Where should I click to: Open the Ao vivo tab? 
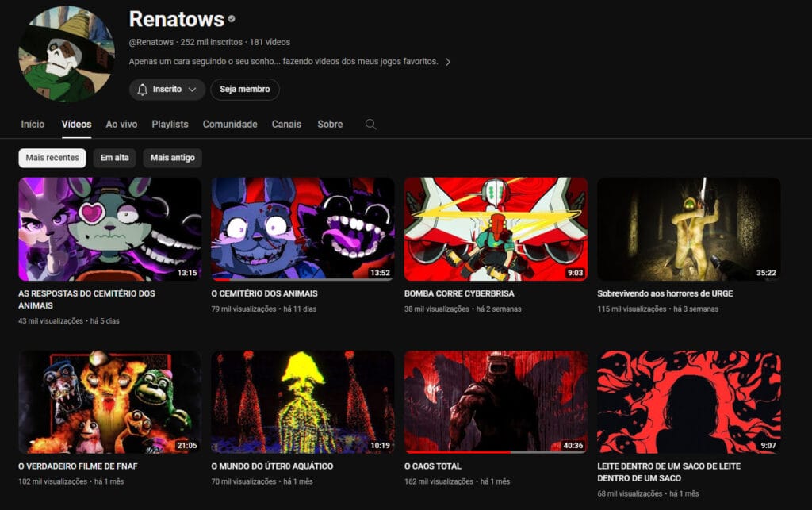(x=121, y=125)
